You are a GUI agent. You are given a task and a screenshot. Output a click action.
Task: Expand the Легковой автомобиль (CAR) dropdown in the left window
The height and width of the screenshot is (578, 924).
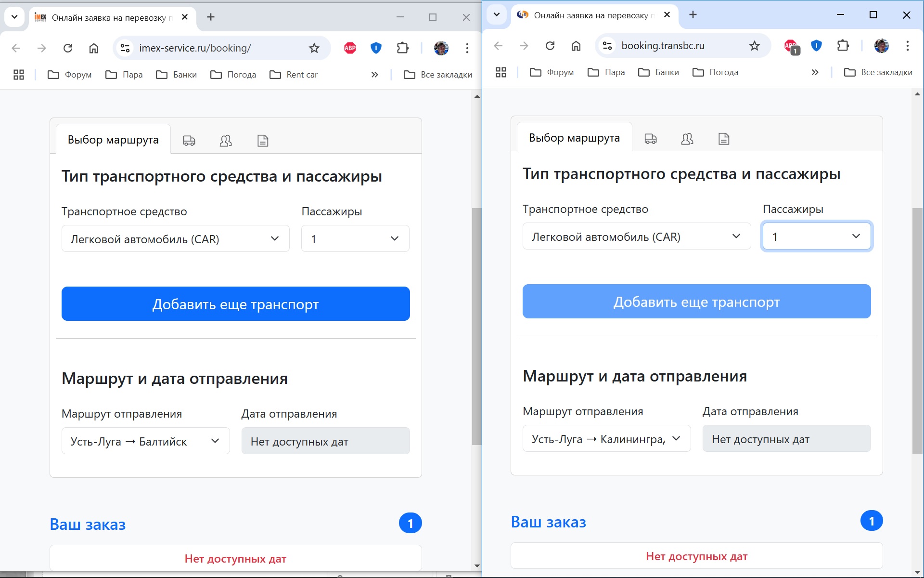(x=176, y=239)
